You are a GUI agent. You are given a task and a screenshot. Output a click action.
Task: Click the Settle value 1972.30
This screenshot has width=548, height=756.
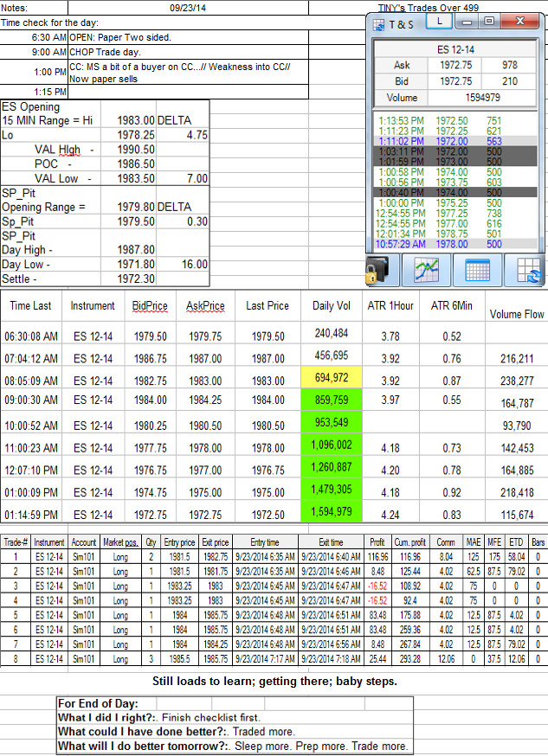click(128, 279)
